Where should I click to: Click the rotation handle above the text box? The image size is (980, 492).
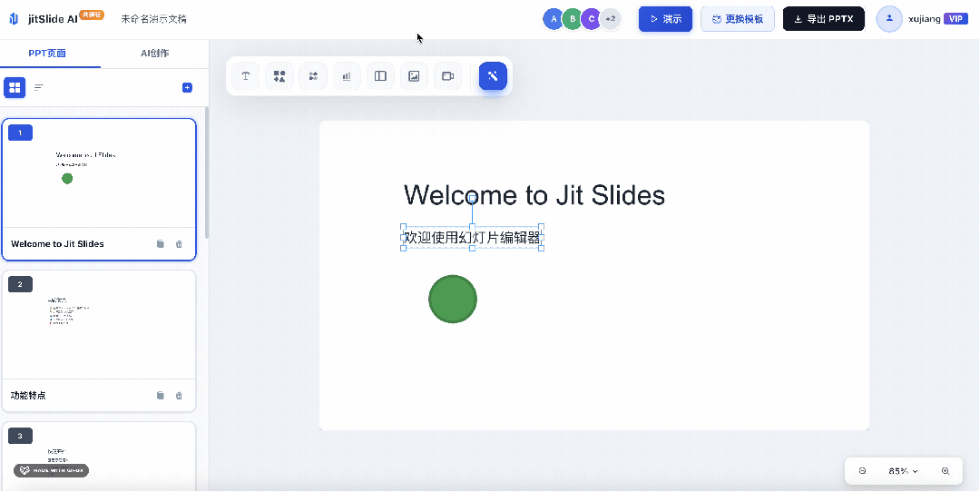(472, 198)
